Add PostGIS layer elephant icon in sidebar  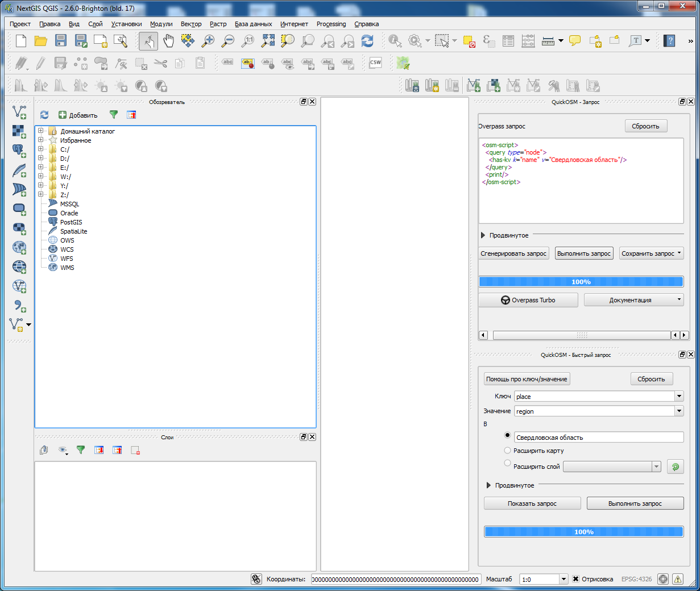19,151
